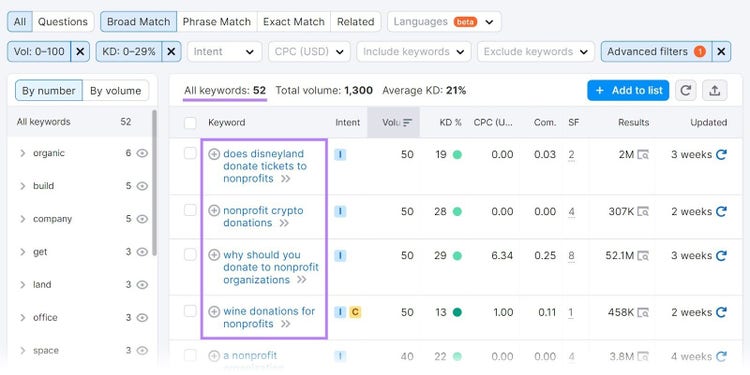Image resolution: width=750 pixels, height=375 pixels.
Task: Switch to Related keywords
Action: (355, 22)
